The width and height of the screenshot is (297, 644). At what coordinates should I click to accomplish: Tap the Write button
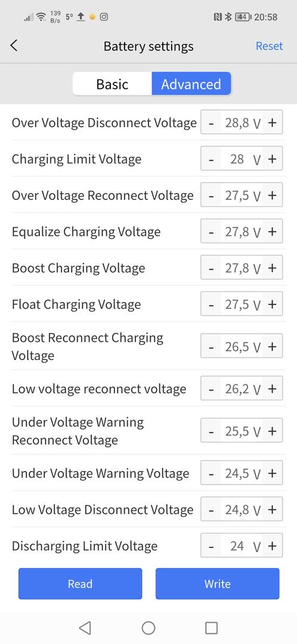[218, 584]
